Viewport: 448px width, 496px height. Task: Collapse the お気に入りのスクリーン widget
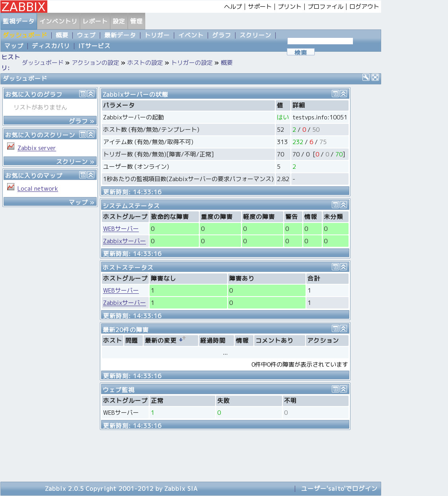[x=91, y=134]
